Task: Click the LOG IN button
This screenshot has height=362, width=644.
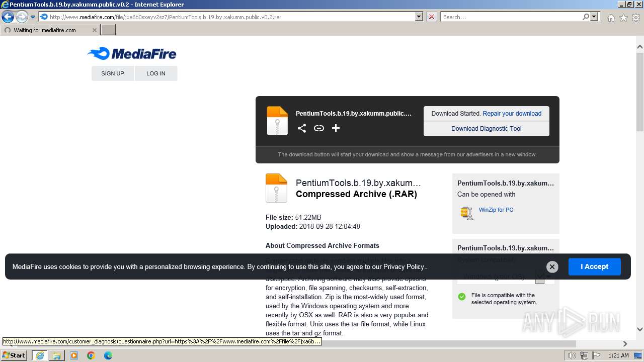Action: [156, 73]
